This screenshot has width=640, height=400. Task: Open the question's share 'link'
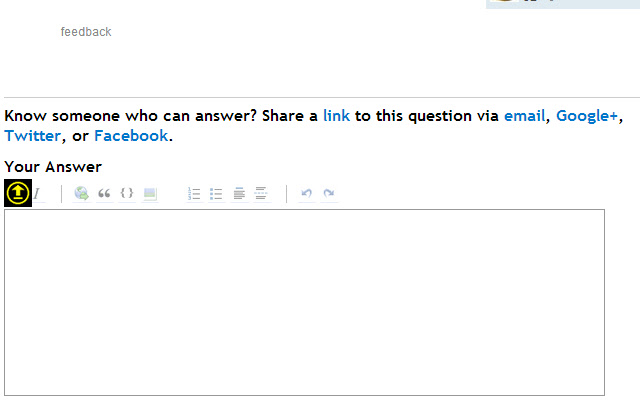click(x=336, y=116)
